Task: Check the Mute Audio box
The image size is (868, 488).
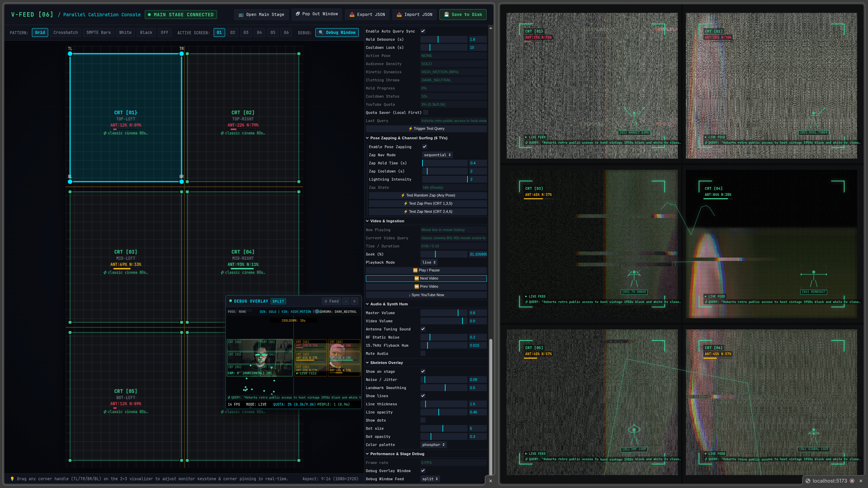Action: pyautogui.click(x=423, y=354)
